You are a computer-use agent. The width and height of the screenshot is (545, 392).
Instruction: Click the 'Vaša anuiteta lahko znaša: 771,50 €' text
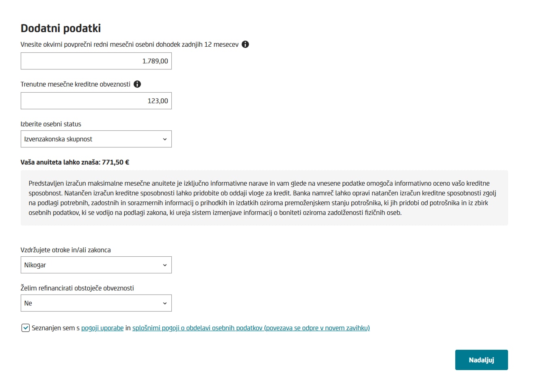(x=75, y=162)
